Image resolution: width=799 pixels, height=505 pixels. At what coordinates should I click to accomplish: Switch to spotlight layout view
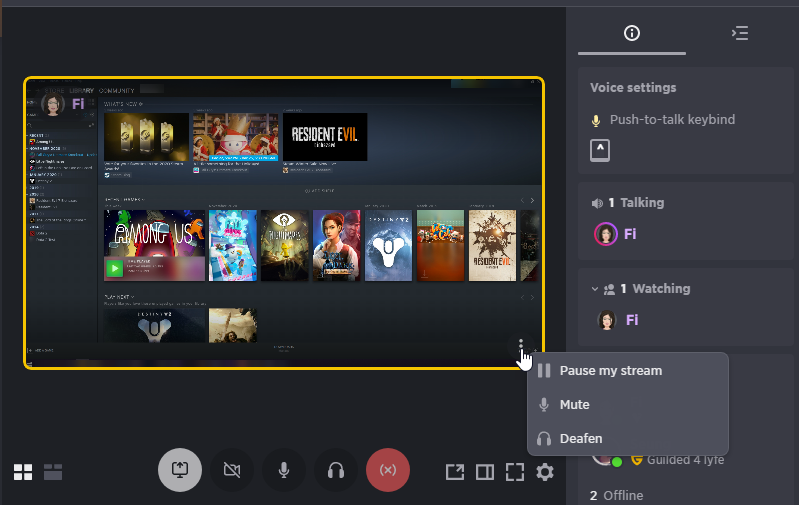(x=53, y=472)
